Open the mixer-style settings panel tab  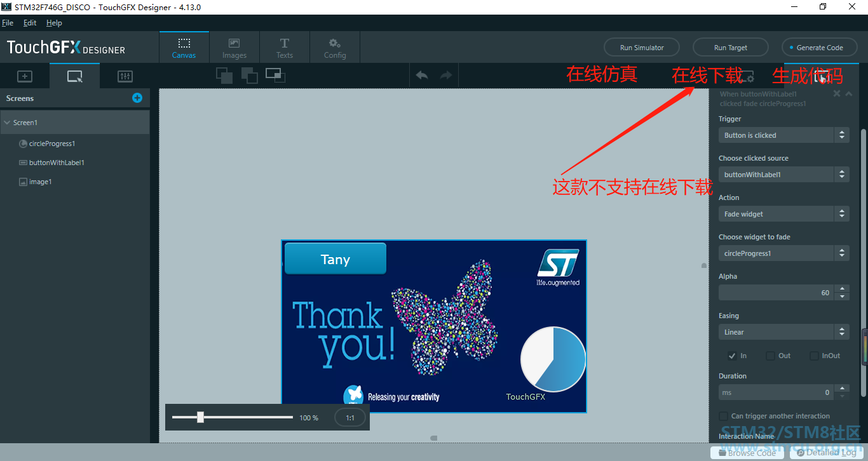125,76
